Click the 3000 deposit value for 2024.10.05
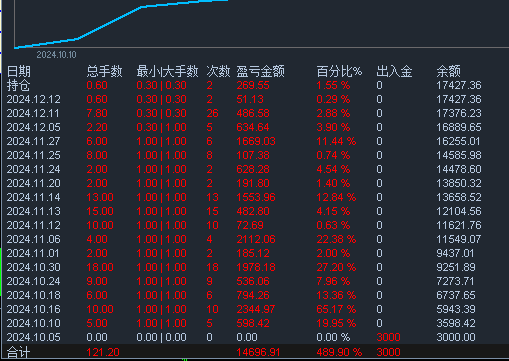 point(388,337)
